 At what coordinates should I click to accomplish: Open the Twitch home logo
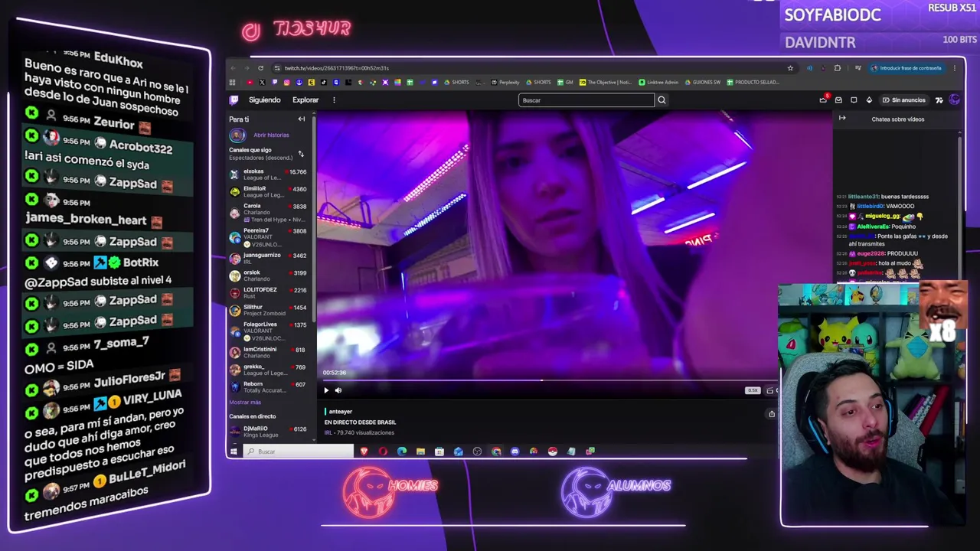click(x=234, y=99)
